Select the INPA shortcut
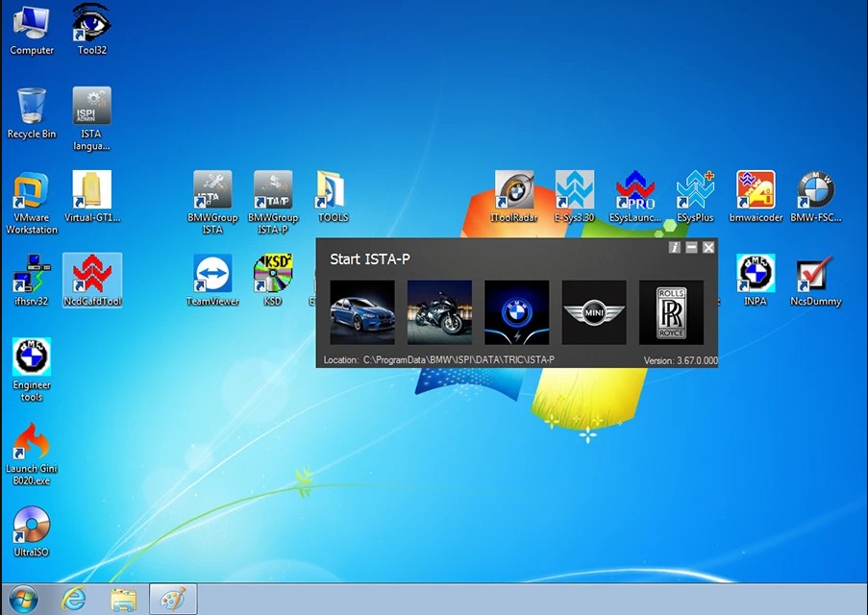868x615 pixels. coord(756,281)
